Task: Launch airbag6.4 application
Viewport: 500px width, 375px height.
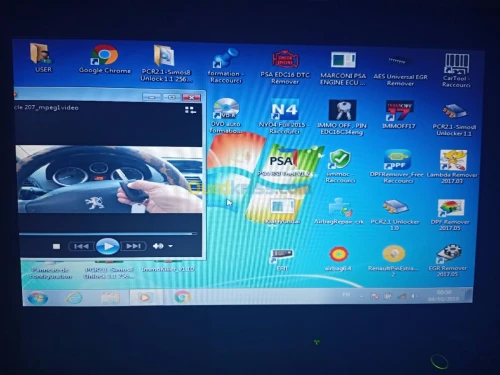Action: (x=338, y=255)
